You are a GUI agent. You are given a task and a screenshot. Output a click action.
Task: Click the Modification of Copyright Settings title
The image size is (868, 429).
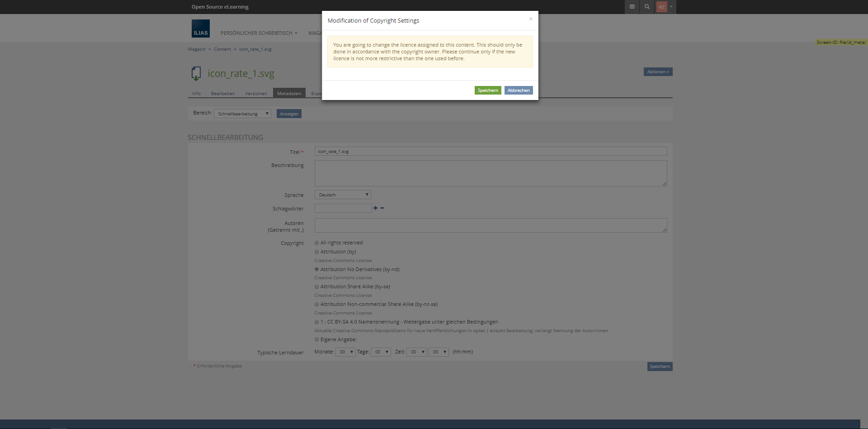click(x=373, y=20)
